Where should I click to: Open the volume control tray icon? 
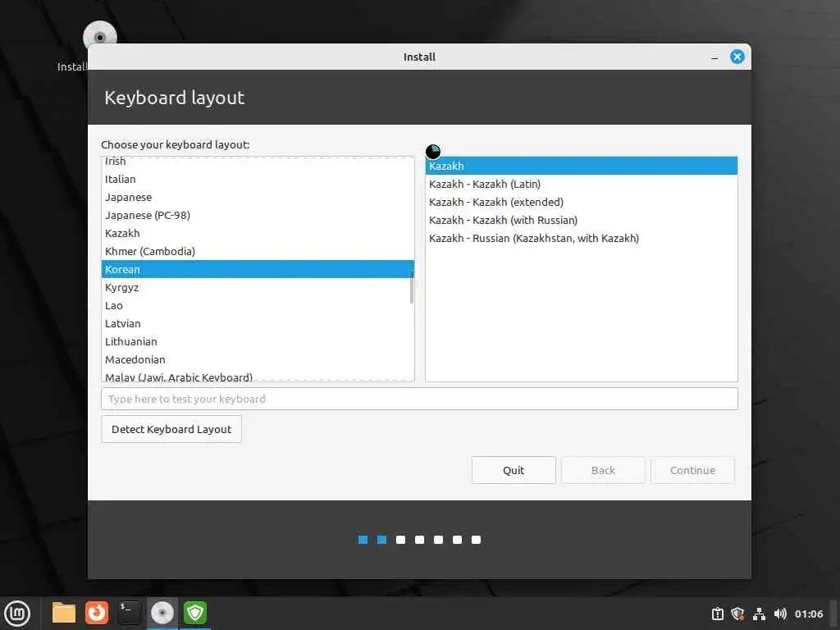click(781, 614)
